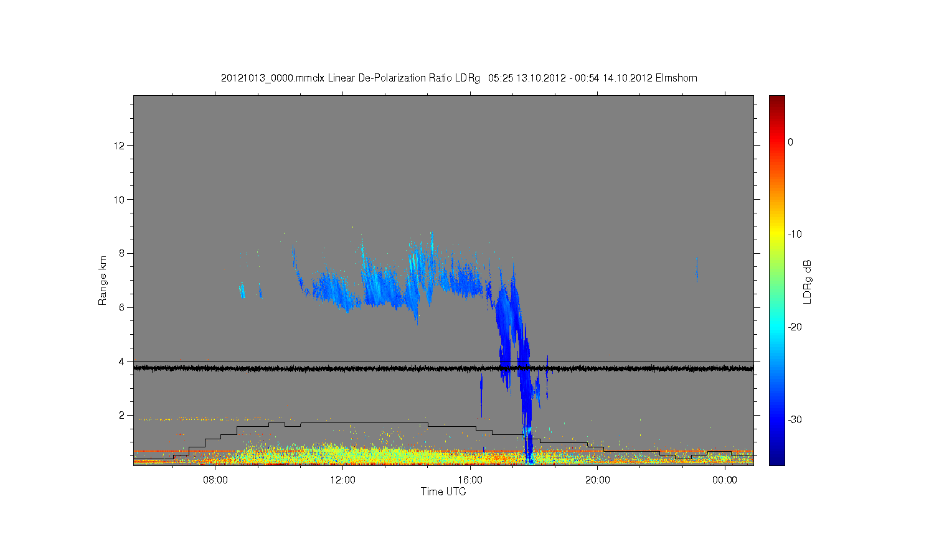Click the 'Range km' y-axis label

[103, 281]
